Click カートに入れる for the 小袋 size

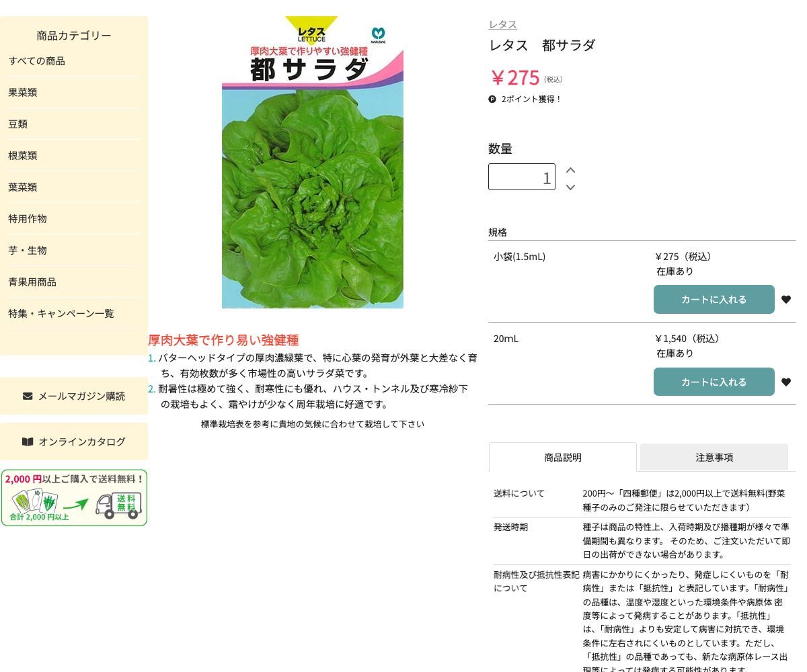714,299
